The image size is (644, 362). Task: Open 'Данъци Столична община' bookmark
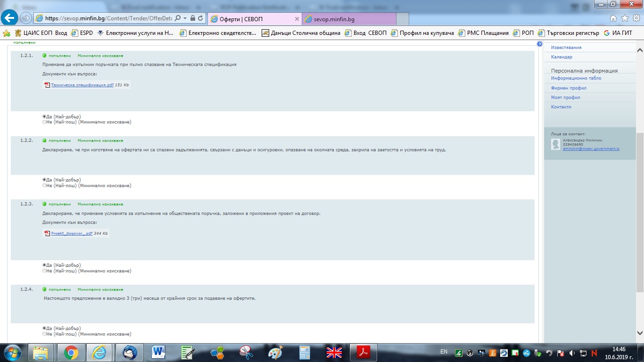301,33
